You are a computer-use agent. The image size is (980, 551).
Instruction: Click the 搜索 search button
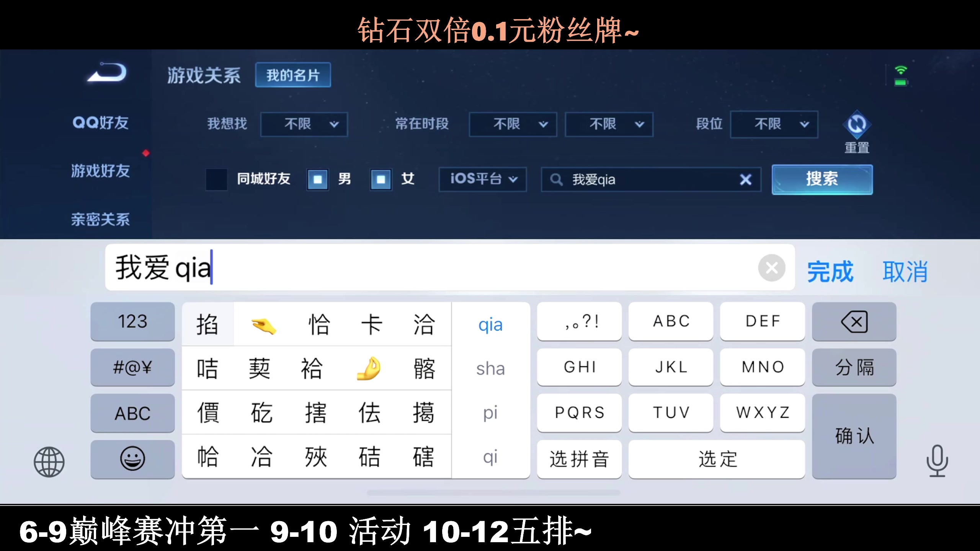click(x=822, y=179)
